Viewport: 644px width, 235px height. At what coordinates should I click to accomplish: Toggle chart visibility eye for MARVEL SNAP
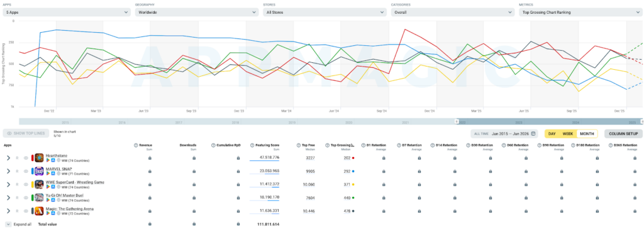[x=25, y=171]
